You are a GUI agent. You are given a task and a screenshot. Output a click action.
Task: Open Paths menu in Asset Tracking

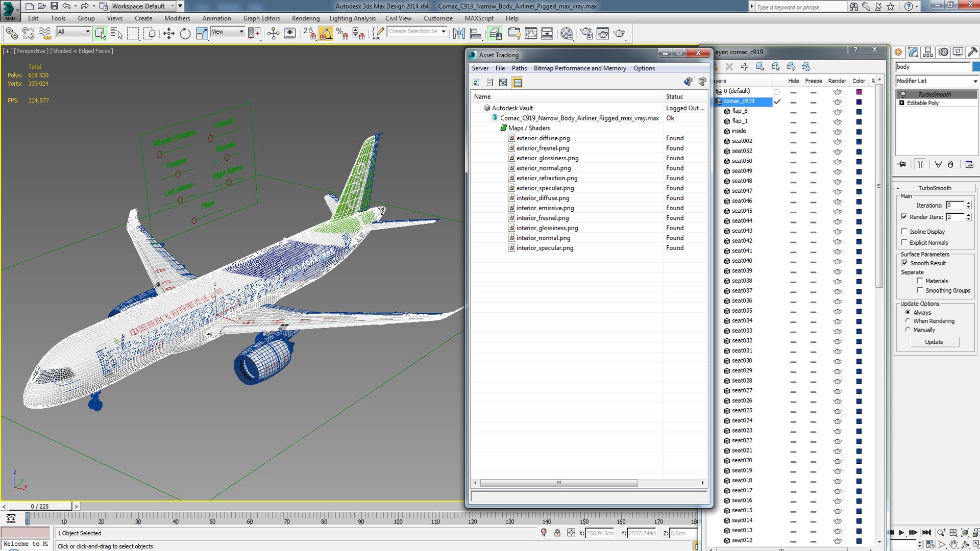519,68
